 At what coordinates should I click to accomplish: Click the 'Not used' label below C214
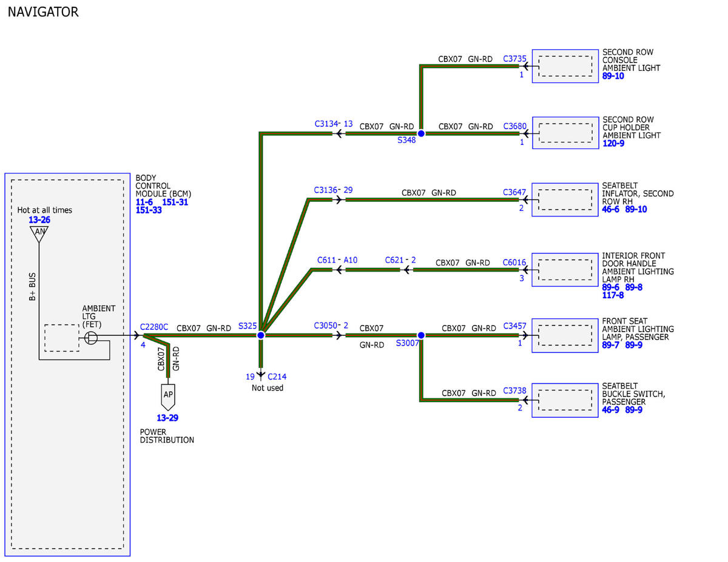tap(268, 388)
